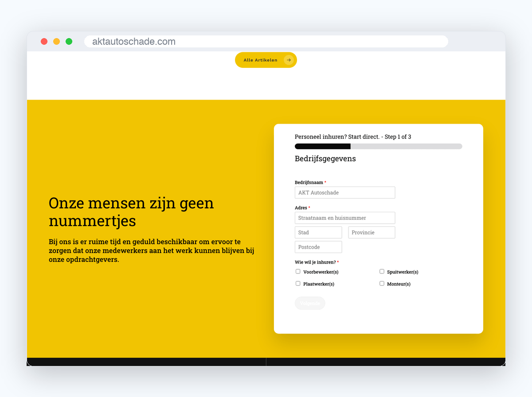Focus the Bedrijfsnaam input field
The height and width of the screenshot is (397, 532).
pos(345,192)
